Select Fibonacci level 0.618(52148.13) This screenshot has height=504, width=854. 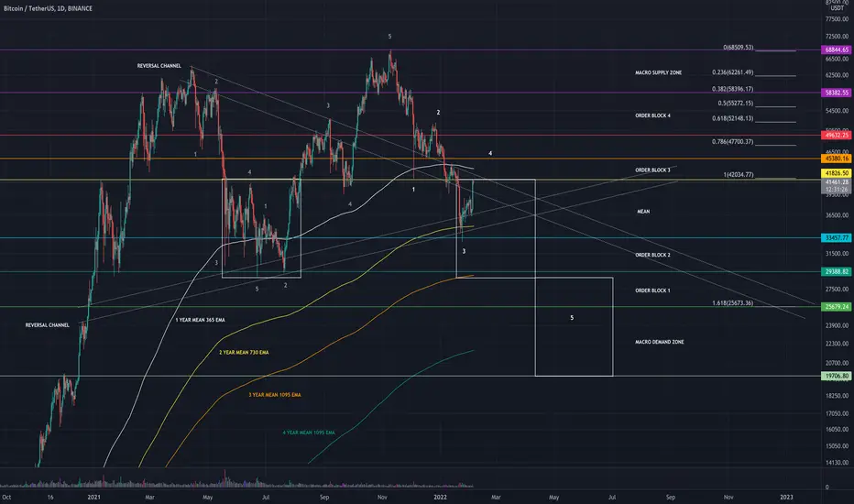tap(732, 118)
